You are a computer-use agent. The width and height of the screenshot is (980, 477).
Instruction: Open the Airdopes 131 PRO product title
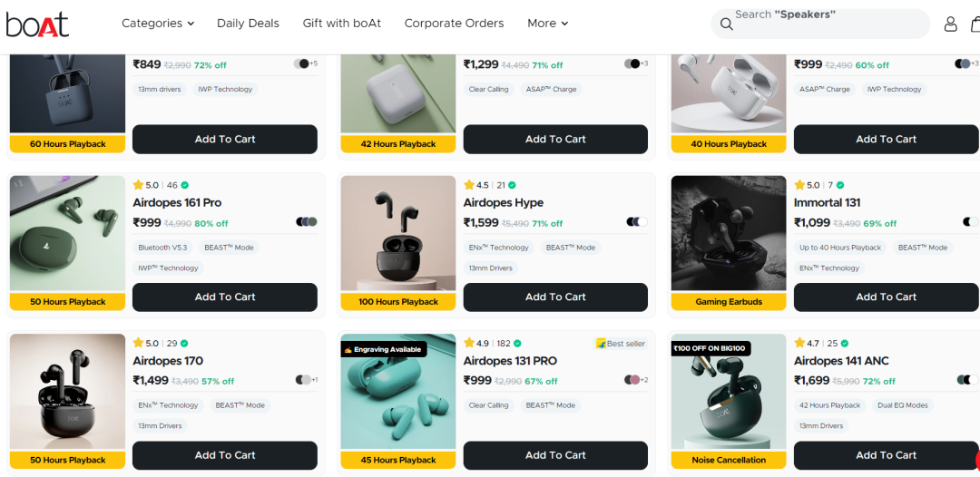pyautogui.click(x=510, y=361)
